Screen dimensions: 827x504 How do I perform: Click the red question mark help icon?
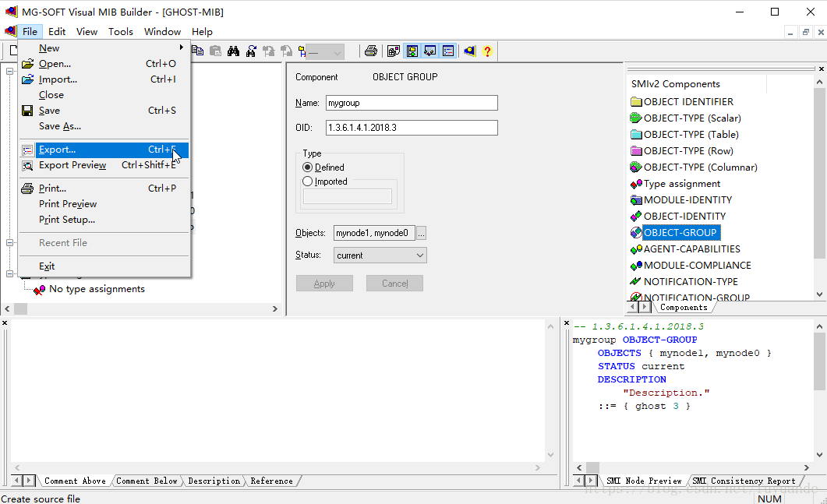(x=487, y=51)
